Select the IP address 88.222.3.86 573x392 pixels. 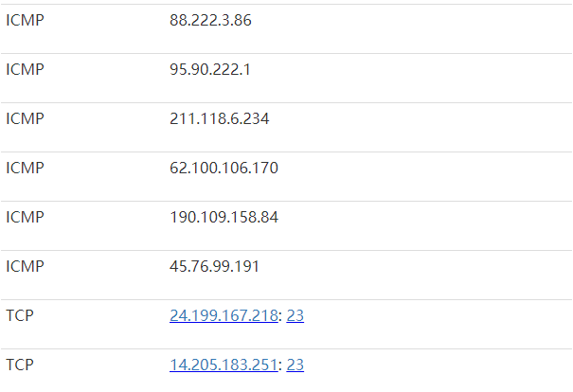point(210,20)
